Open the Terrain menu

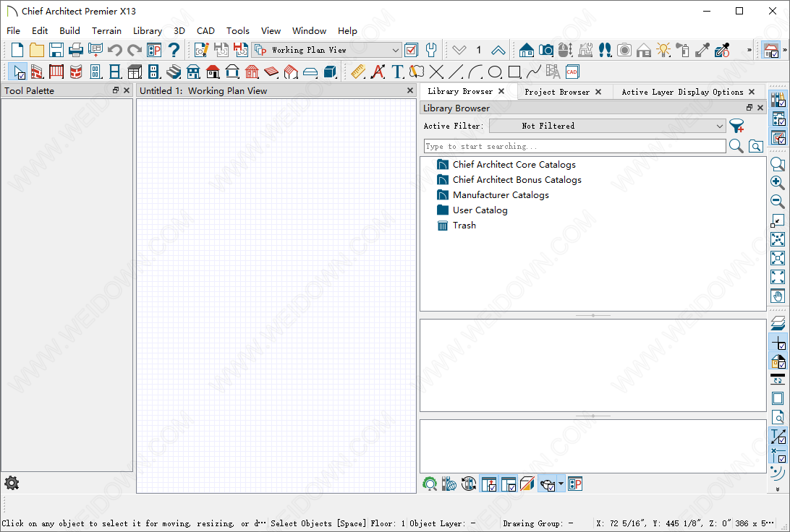106,30
